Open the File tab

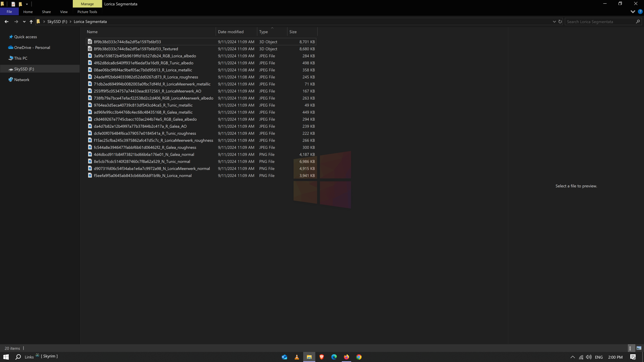point(9,12)
